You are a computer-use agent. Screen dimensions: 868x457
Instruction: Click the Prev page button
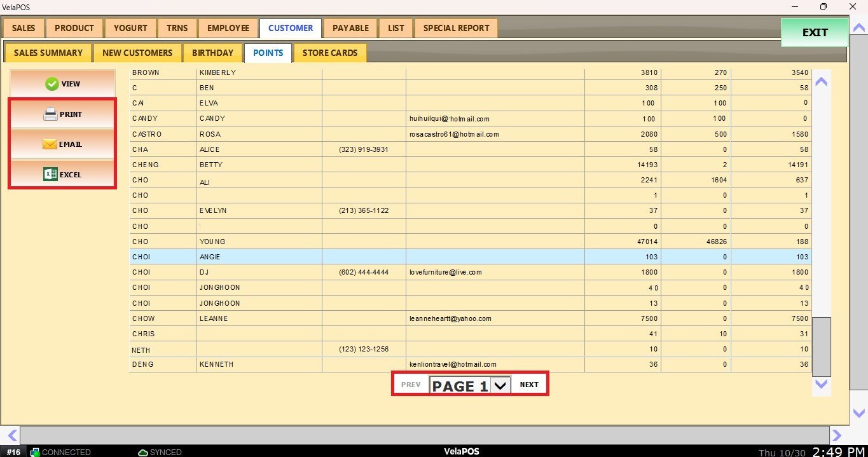[x=411, y=385]
